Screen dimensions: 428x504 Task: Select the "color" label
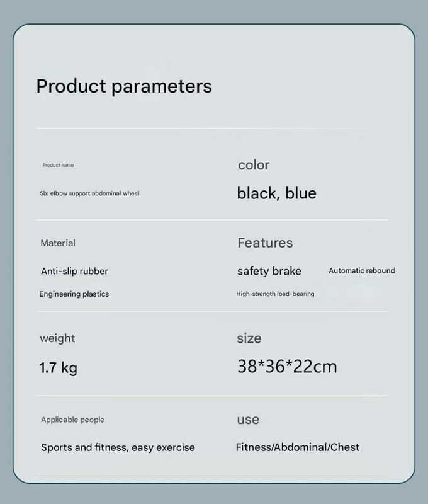pos(254,165)
